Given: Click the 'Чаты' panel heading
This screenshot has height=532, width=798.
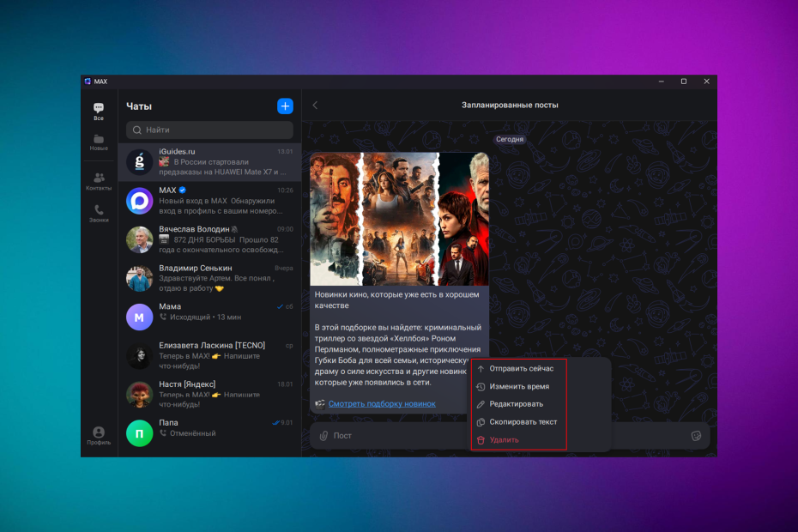Looking at the screenshot, I should click(x=139, y=106).
